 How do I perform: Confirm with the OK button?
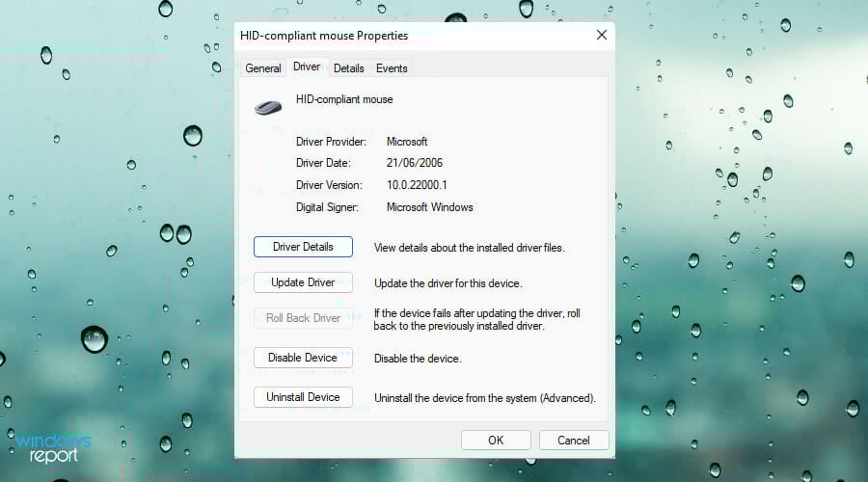pyautogui.click(x=496, y=440)
